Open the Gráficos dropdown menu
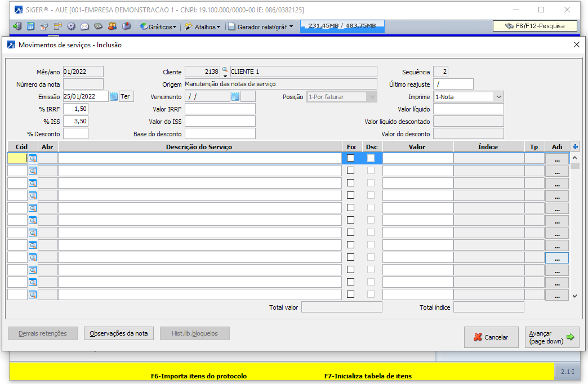 pos(158,26)
